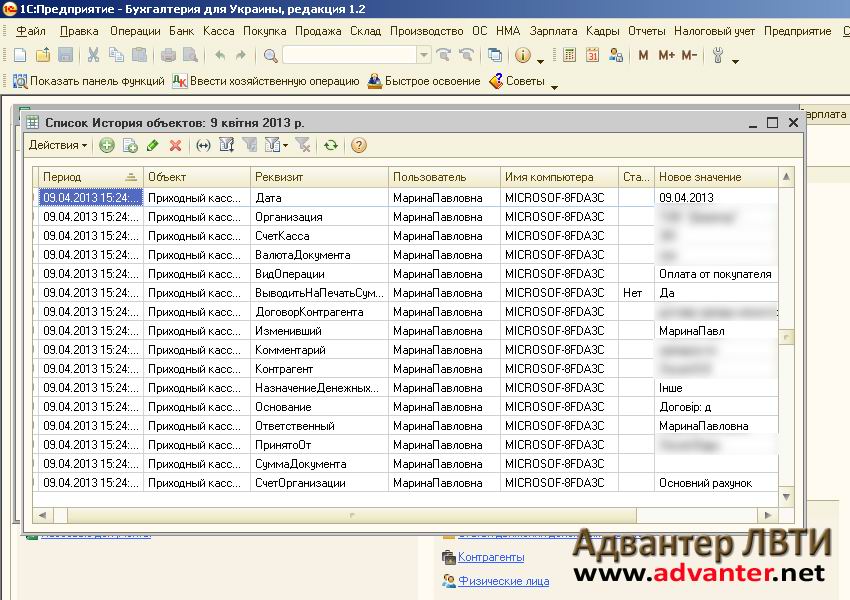This screenshot has height=600, width=850.
Task: Open the Действия dropdown in list window
Action: pyautogui.click(x=57, y=145)
